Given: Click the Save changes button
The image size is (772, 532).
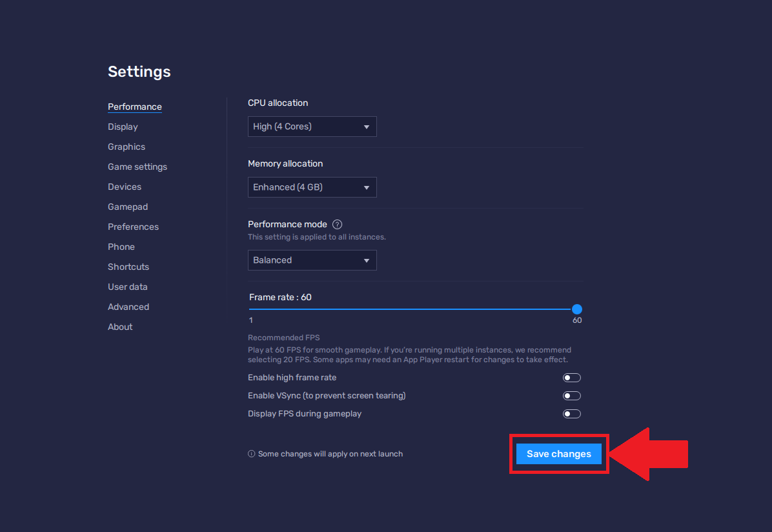Looking at the screenshot, I should pos(558,454).
